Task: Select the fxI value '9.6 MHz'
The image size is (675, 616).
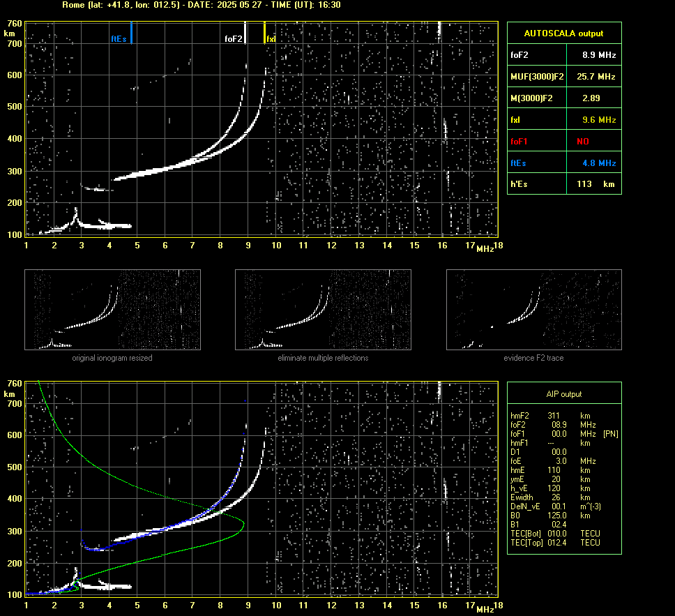Action: 599,120
